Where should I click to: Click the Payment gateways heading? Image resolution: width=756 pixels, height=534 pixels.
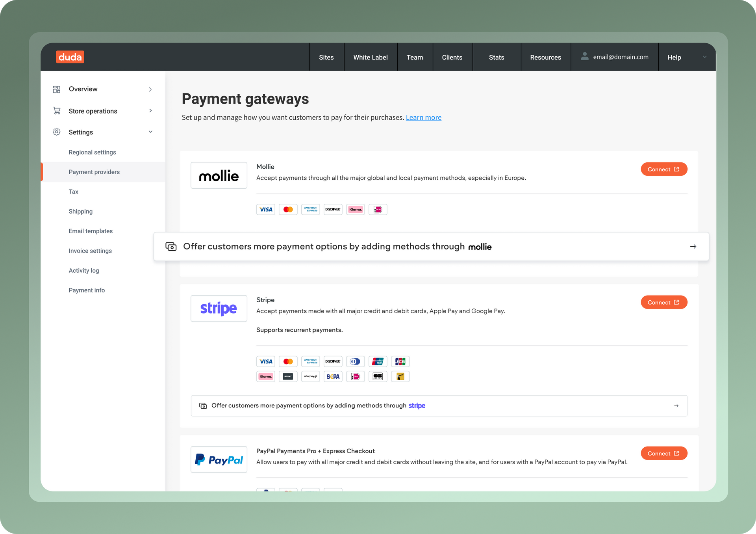(x=245, y=99)
